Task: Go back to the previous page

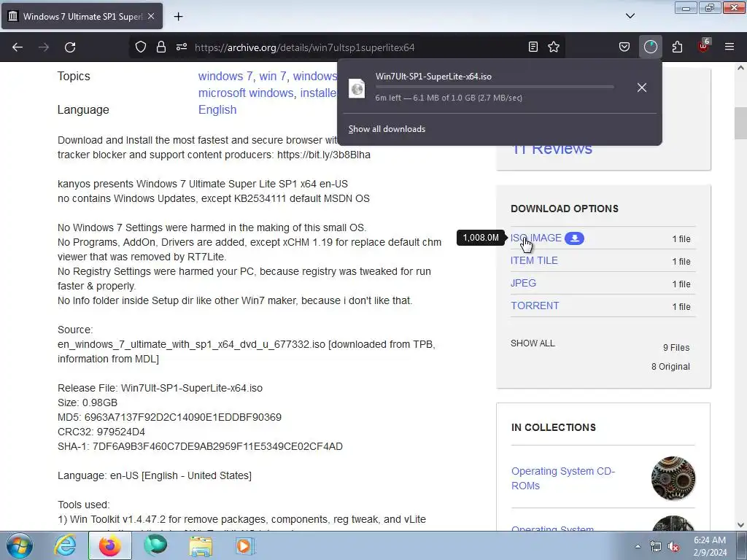Action: click(18, 47)
